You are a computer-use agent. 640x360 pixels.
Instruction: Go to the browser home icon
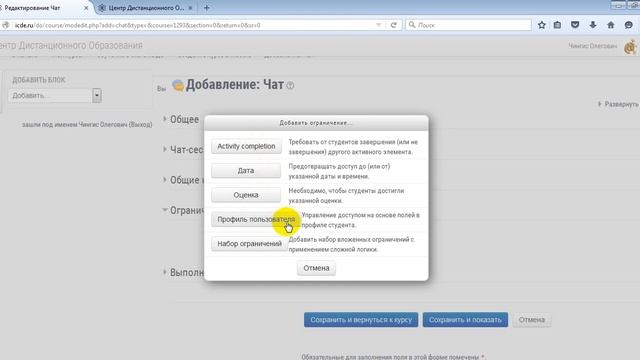[611, 25]
